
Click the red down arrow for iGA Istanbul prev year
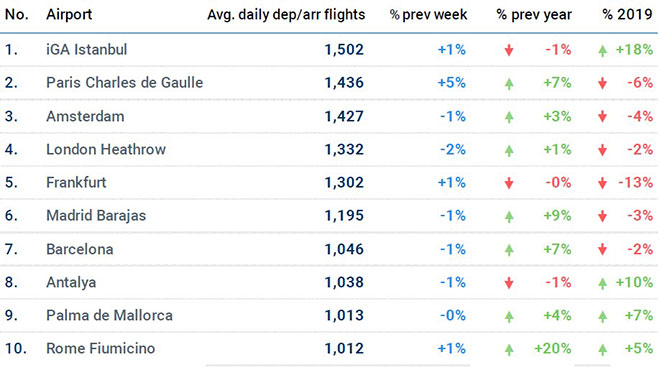509,51
